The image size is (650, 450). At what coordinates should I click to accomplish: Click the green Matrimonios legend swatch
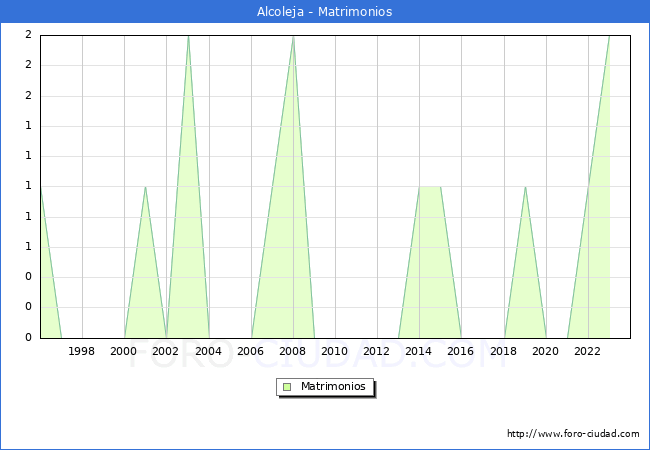(x=287, y=386)
